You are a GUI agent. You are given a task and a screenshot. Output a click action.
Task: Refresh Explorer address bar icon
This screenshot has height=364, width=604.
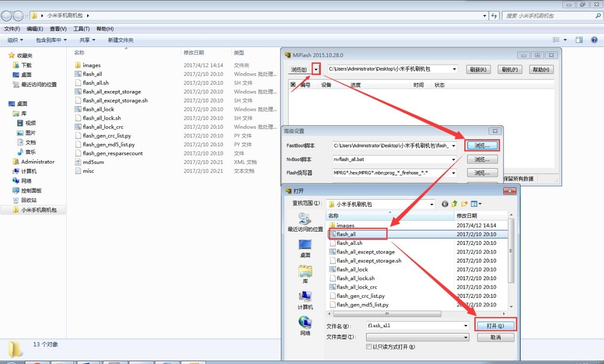click(494, 16)
